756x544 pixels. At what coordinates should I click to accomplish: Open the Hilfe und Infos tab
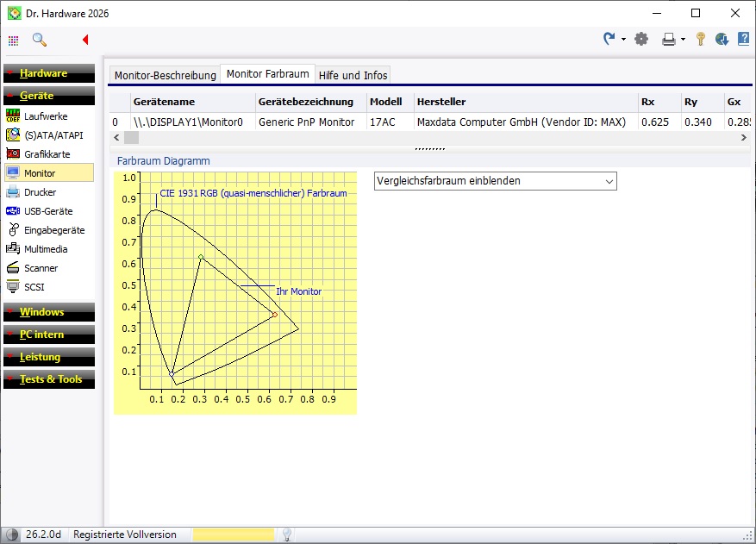point(353,75)
